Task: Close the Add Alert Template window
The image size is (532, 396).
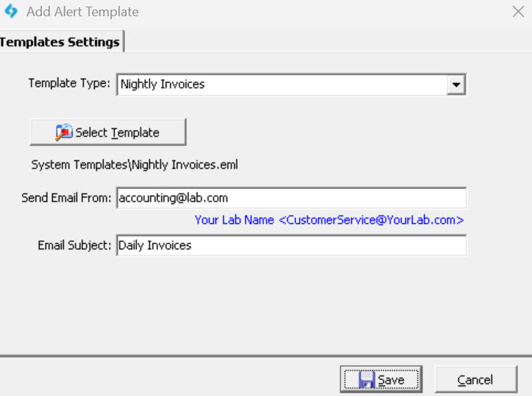Action: pos(518,12)
